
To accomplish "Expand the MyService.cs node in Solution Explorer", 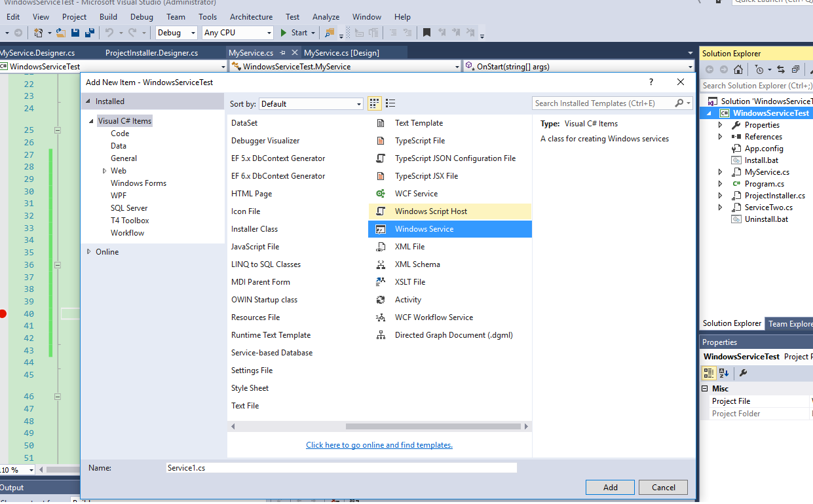I will (721, 172).
